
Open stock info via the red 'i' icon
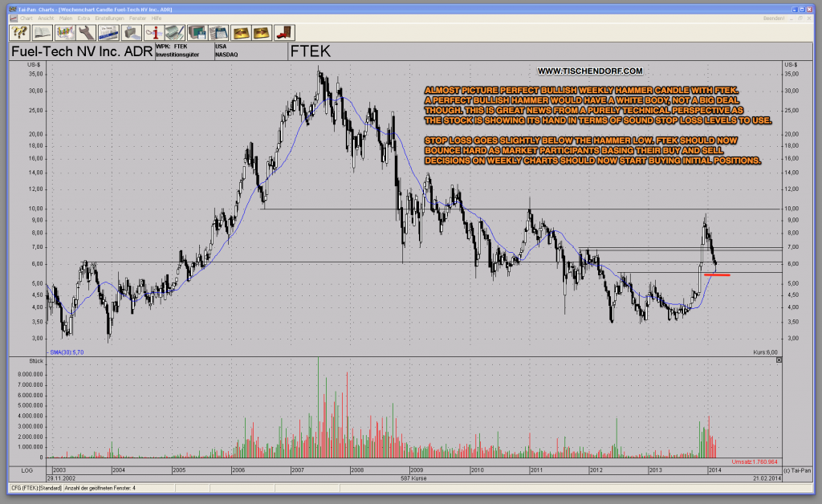tap(153, 32)
